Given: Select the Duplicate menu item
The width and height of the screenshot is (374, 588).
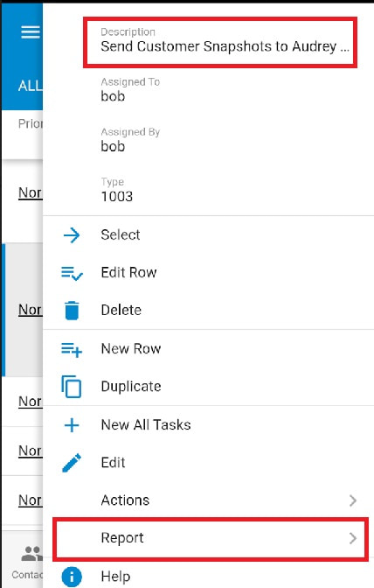Looking at the screenshot, I should (209, 386).
